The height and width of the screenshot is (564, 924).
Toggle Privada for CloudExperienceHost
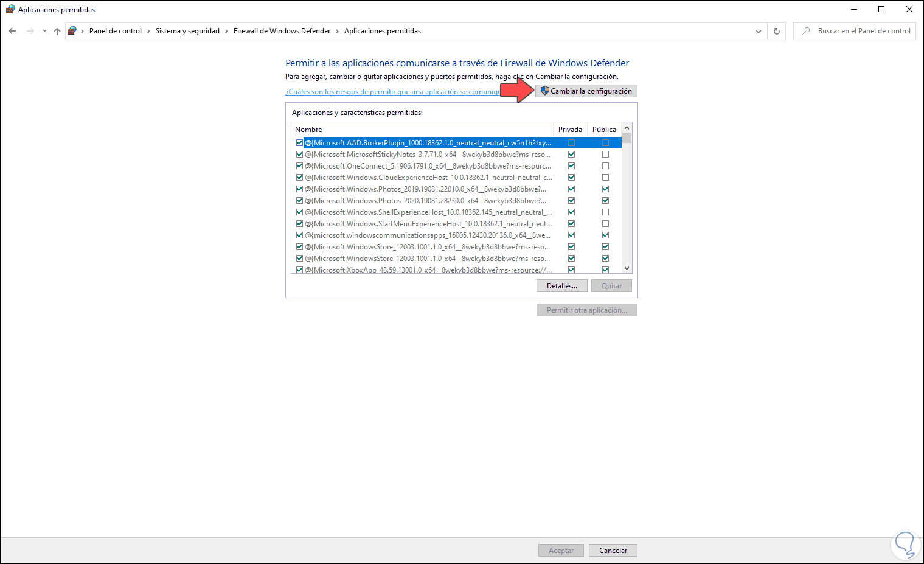coord(571,178)
